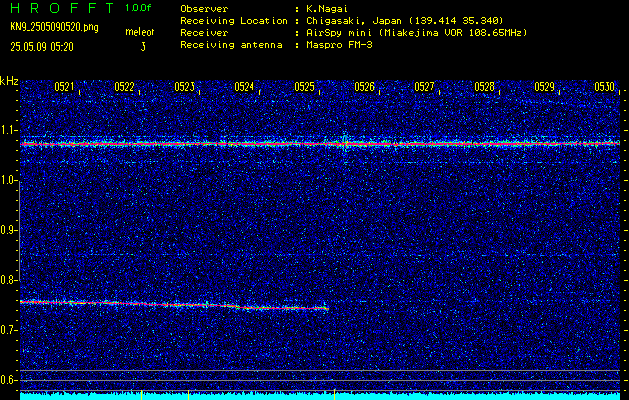Click the kHz axis unit label
Viewport: 629px width, 400px height.
(9, 81)
